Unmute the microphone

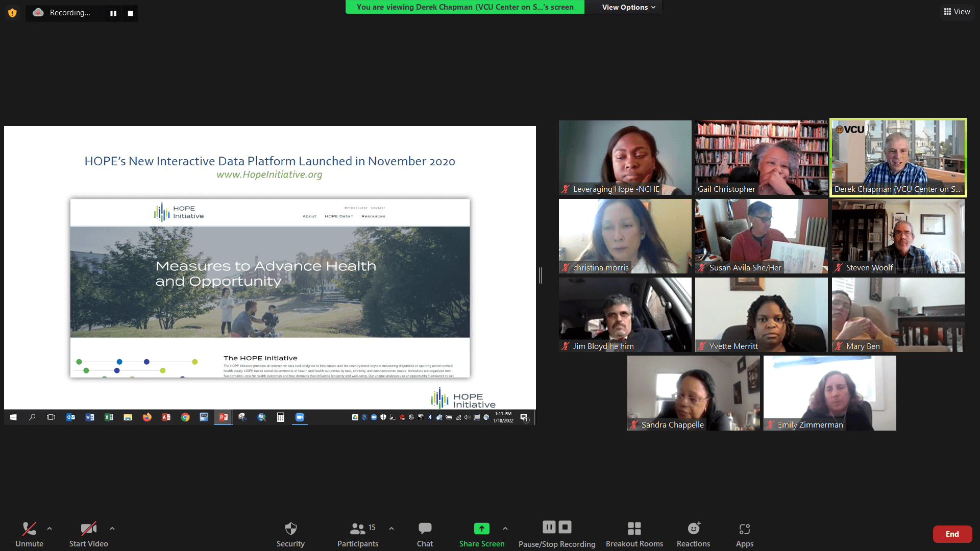point(29,534)
